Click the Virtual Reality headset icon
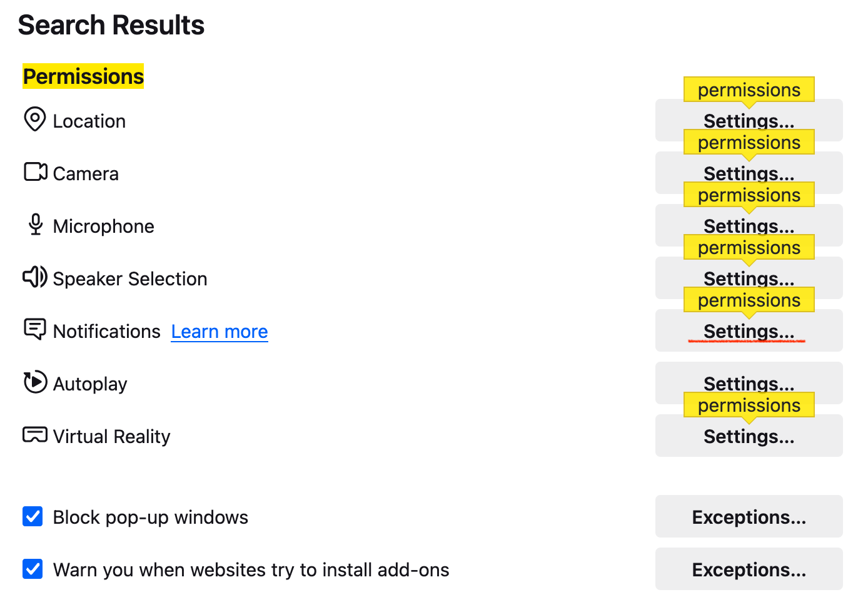Screen dimensions: 868x607 click(35, 434)
